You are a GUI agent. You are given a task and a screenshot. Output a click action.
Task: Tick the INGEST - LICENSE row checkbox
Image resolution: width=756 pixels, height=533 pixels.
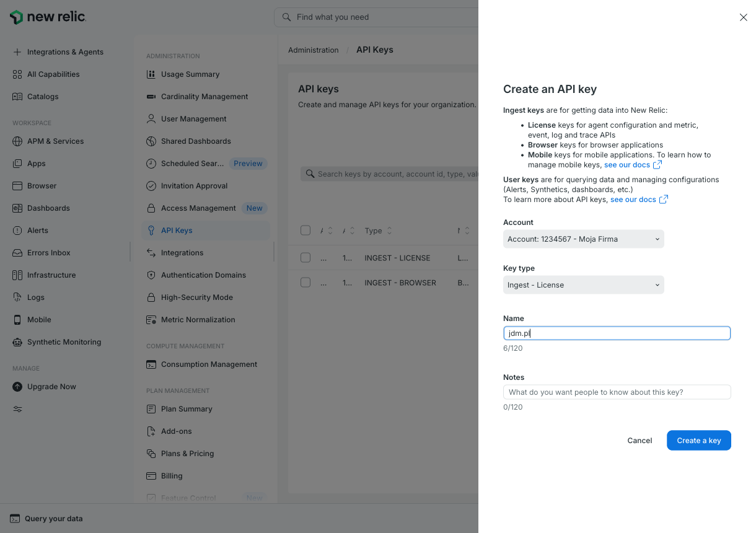305,258
